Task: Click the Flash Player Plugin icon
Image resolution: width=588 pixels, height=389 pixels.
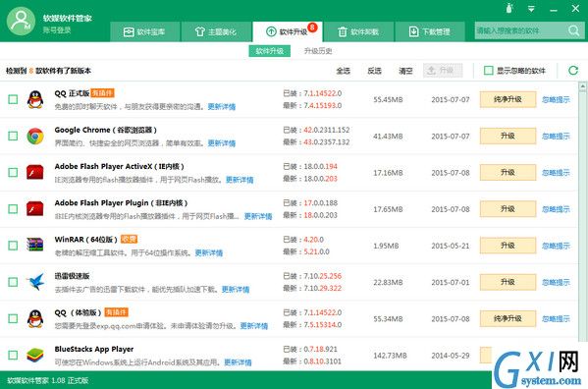Action: click(x=35, y=209)
